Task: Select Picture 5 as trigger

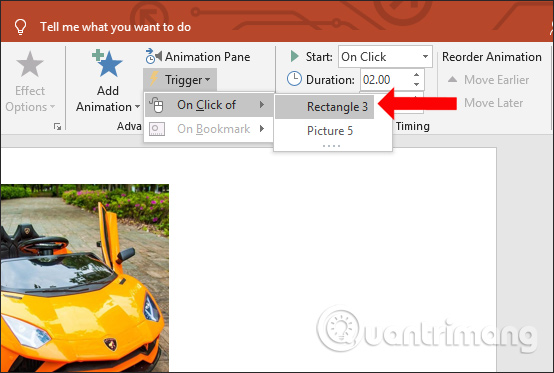Action: (330, 131)
